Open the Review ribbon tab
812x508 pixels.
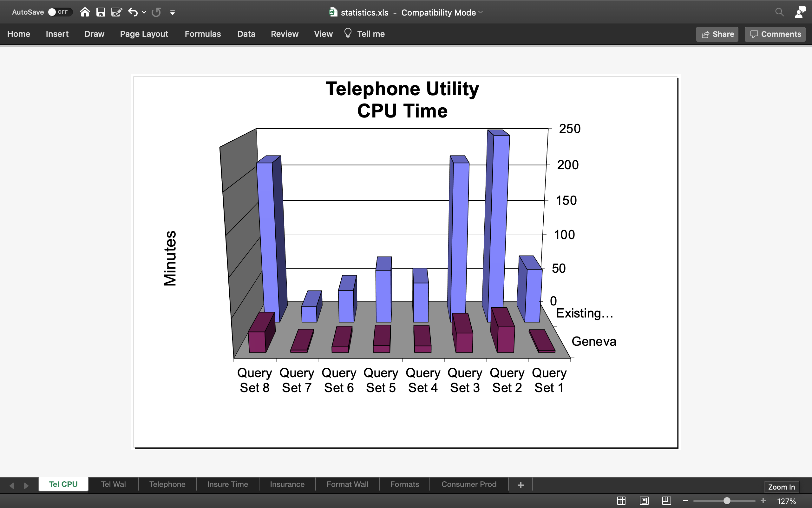pyautogui.click(x=285, y=34)
